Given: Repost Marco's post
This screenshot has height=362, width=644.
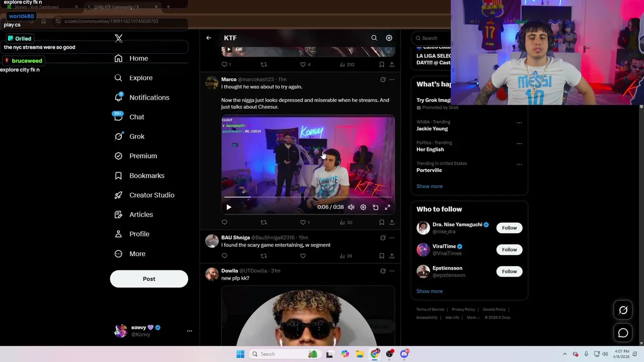Looking at the screenshot, I should click(x=264, y=222).
